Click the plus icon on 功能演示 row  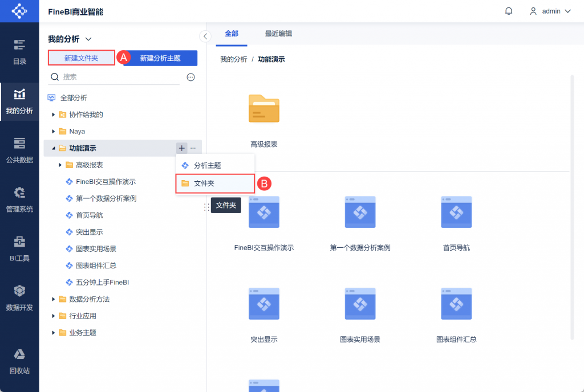pyautogui.click(x=181, y=148)
